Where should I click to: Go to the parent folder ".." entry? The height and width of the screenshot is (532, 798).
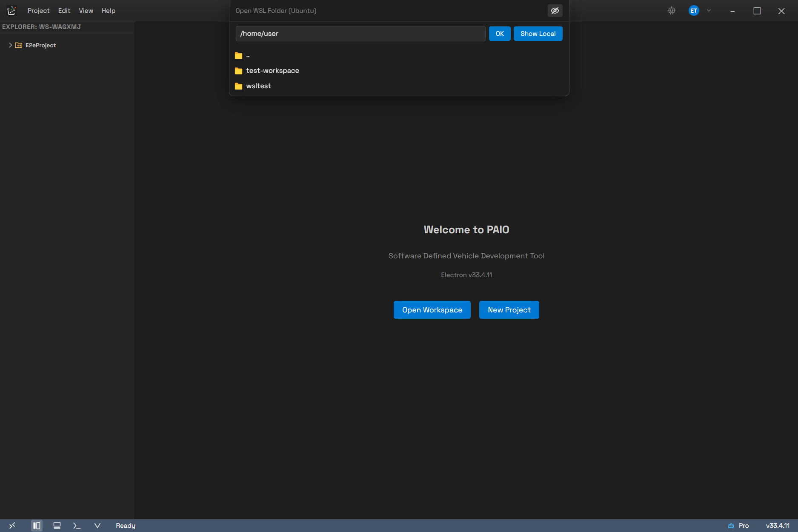[399, 56]
